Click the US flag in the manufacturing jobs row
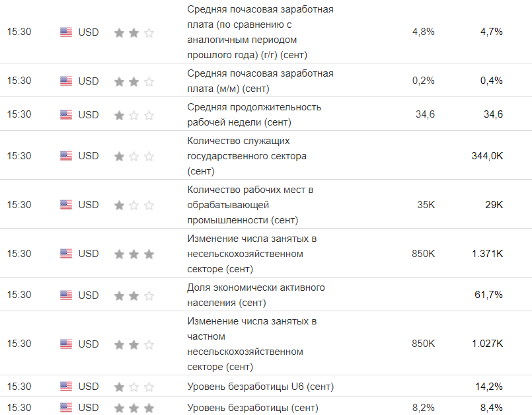 tap(66, 205)
